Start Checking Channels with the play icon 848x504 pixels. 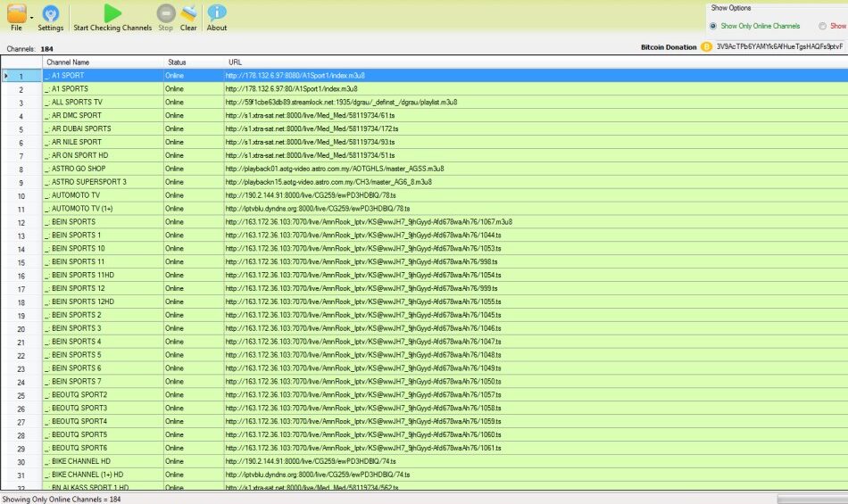(112, 13)
